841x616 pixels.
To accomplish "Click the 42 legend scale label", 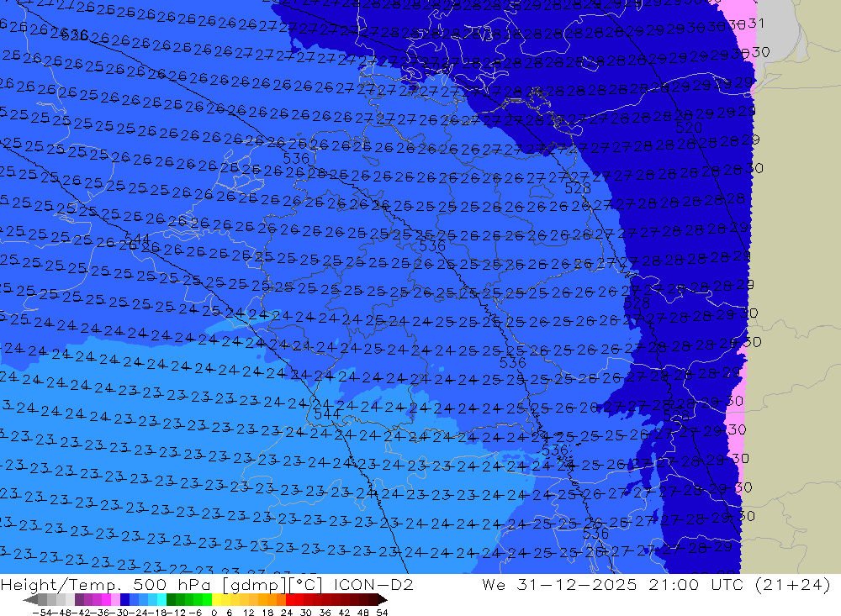I will click(x=344, y=613).
